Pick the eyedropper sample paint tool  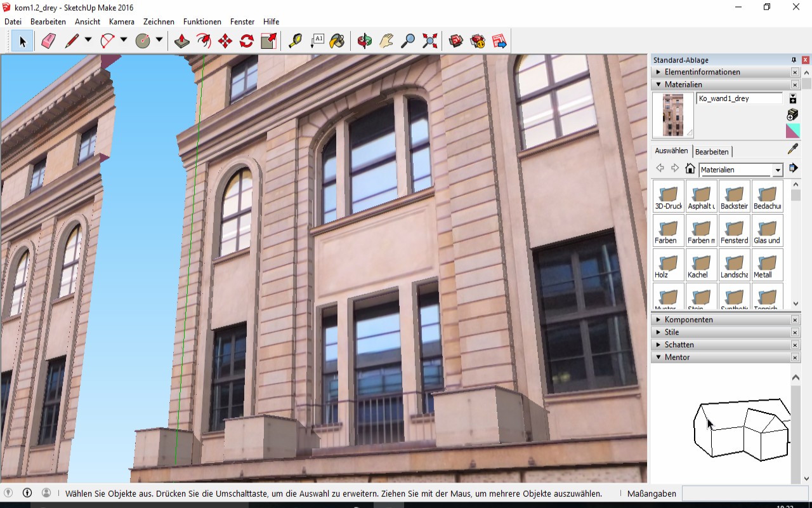tap(792, 149)
